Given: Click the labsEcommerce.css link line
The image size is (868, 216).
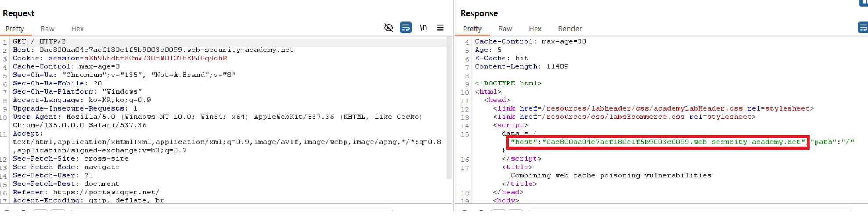Looking at the screenshot, I should click(624, 117).
